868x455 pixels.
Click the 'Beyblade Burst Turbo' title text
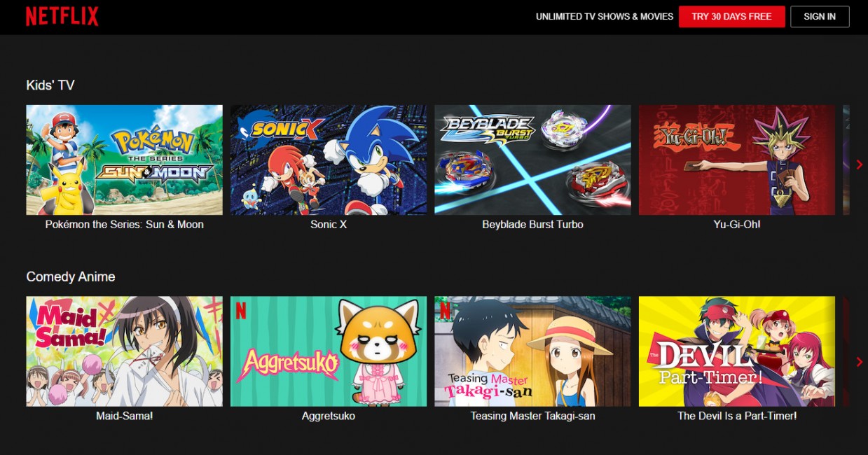pos(532,225)
